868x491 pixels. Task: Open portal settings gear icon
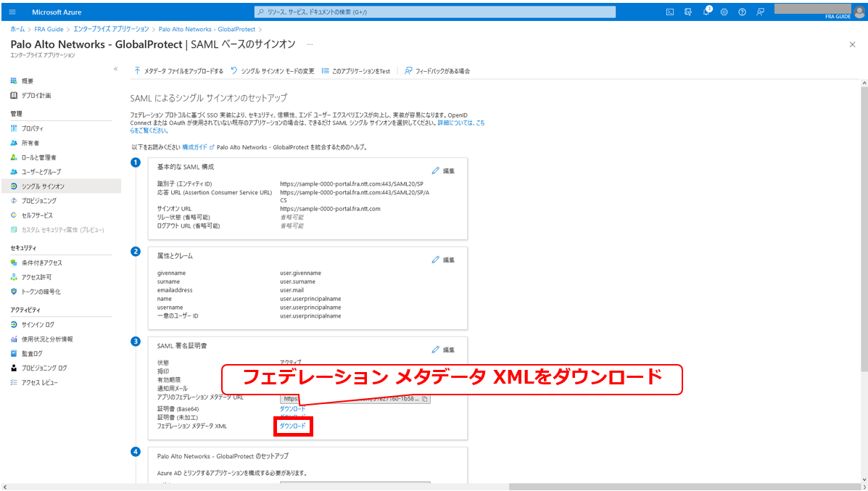pos(724,12)
